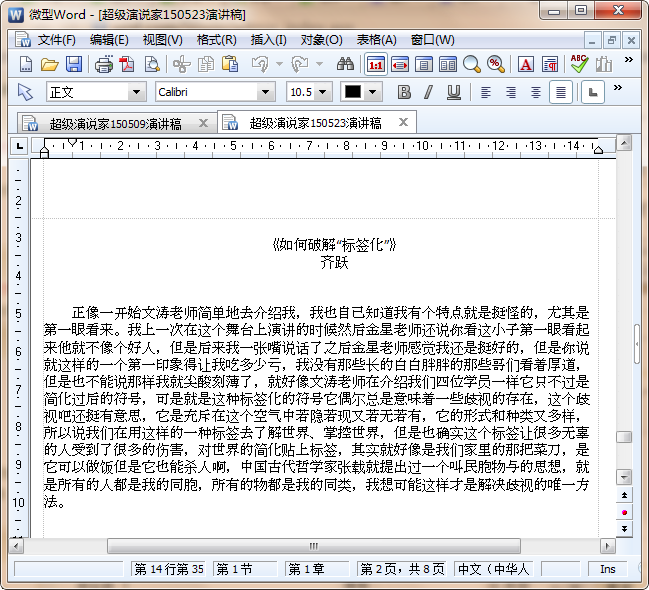Open the Find binoculars tool
This screenshot has width=649, height=590.
346,64
